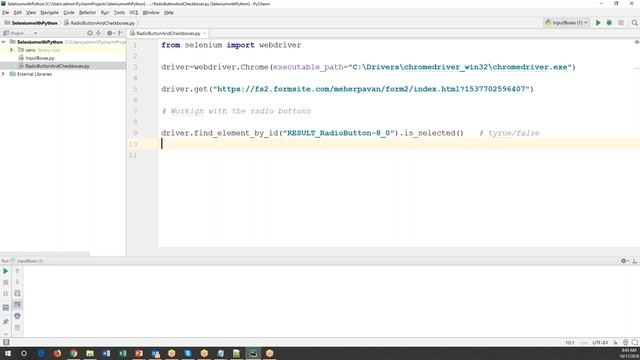640x360 pixels.
Task: Click the up arrow in Run panel
Action: point(17,271)
